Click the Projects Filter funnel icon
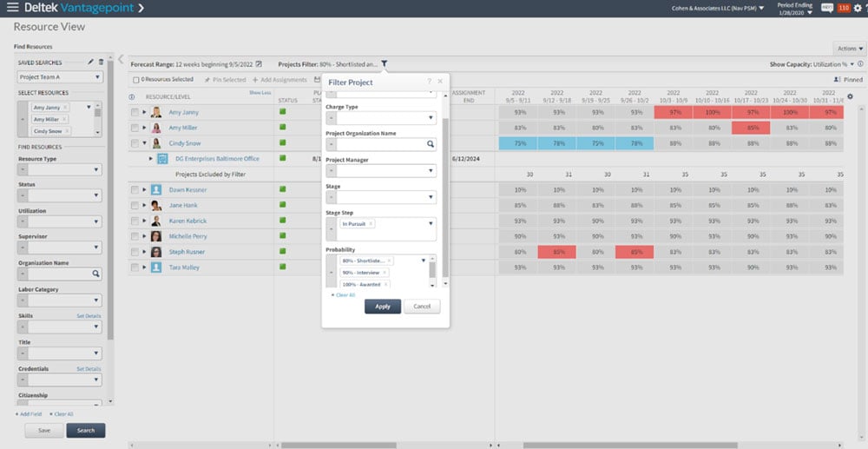The image size is (868, 449). (385, 64)
